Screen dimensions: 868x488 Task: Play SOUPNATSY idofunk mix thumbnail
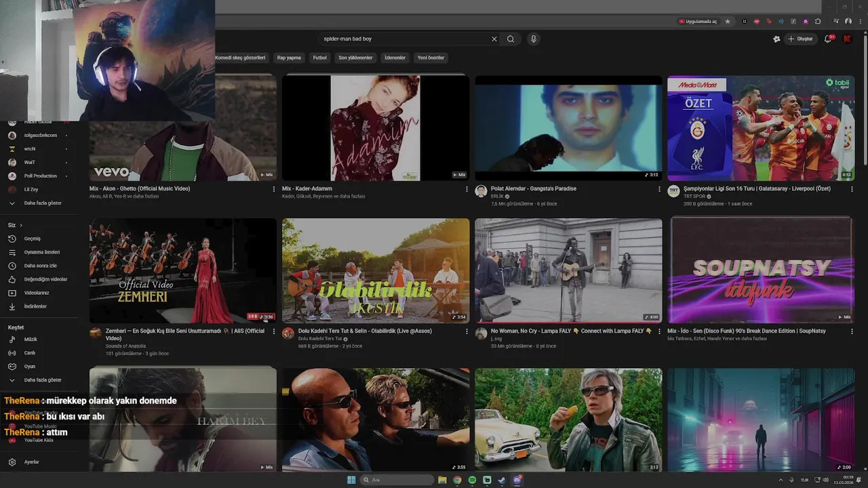[x=761, y=270]
